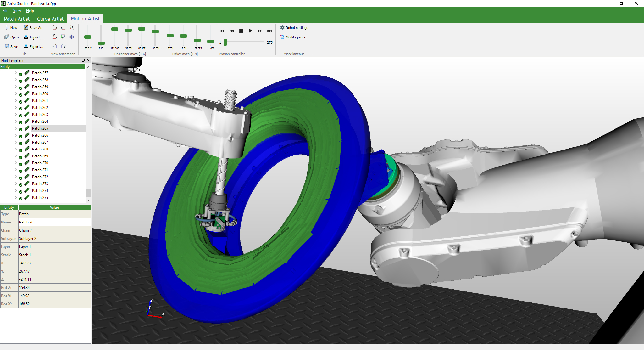Select the Save As option
The height and width of the screenshot is (350, 644).
[34, 28]
